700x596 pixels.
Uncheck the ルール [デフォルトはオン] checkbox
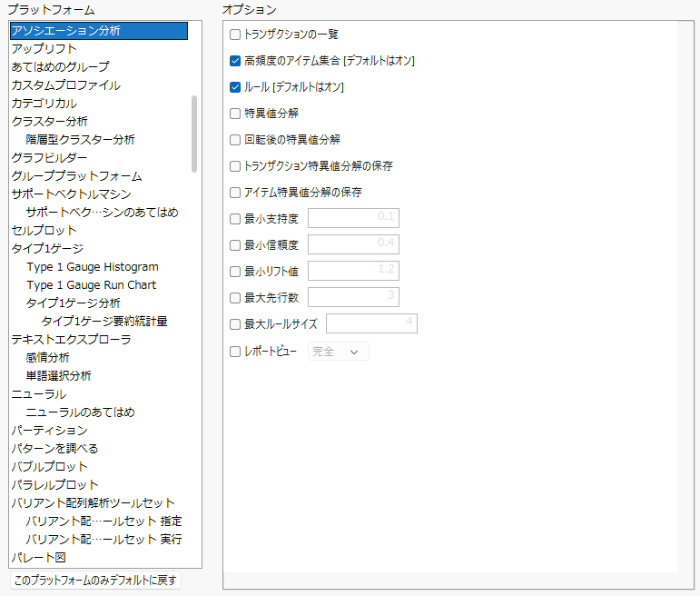pyautogui.click(x=235, y=87)
